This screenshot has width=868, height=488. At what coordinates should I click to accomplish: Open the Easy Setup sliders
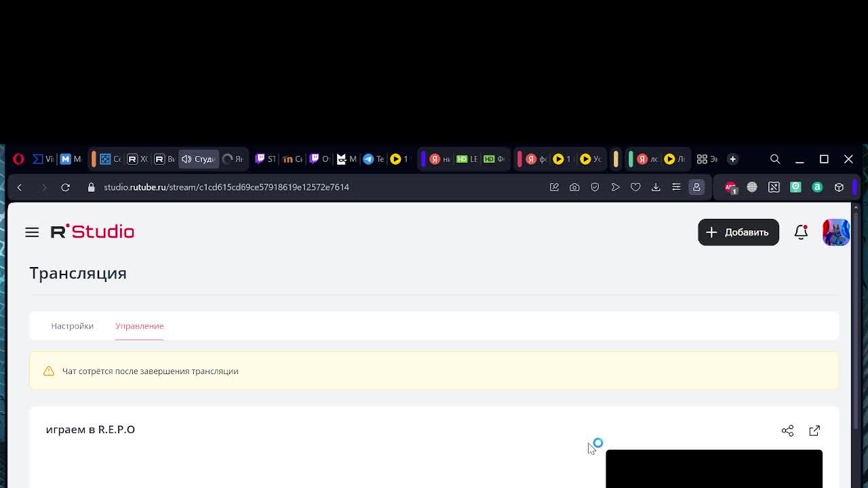pos(676,187)
